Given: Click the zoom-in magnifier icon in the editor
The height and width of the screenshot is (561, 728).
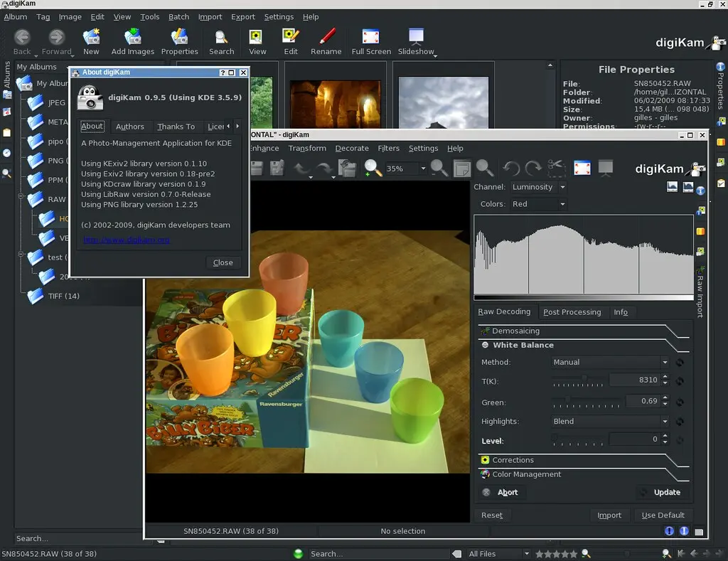Looking at the screenshot, I should [x=370, y=169].
